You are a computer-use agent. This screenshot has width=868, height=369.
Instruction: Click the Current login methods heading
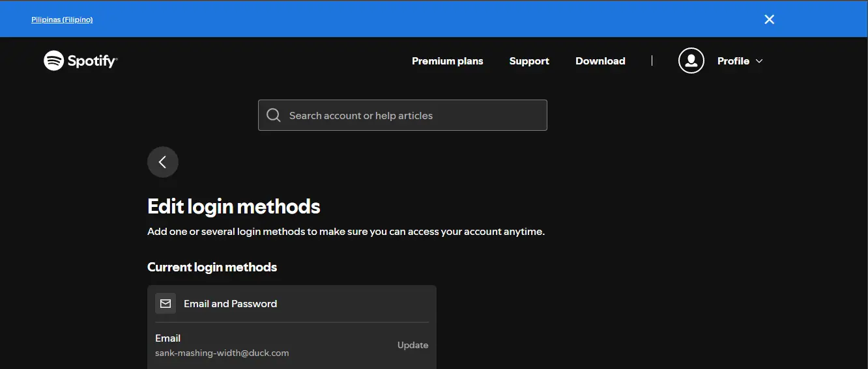pyautogui.click(x=212, y=267)
